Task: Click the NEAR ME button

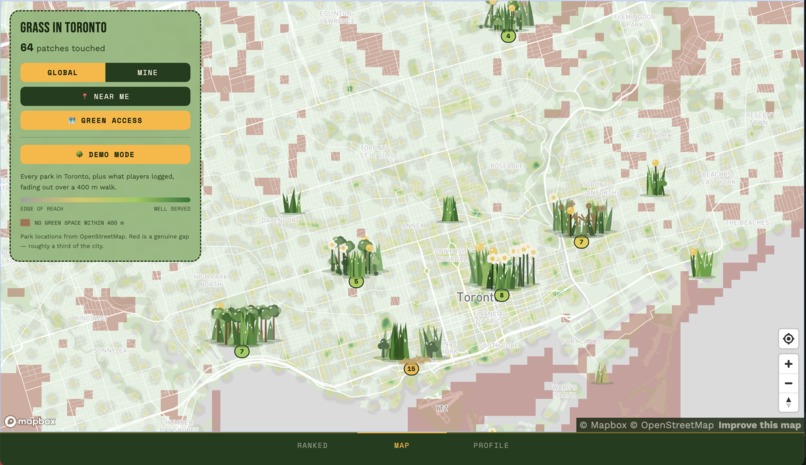Action: click(105, 96)
